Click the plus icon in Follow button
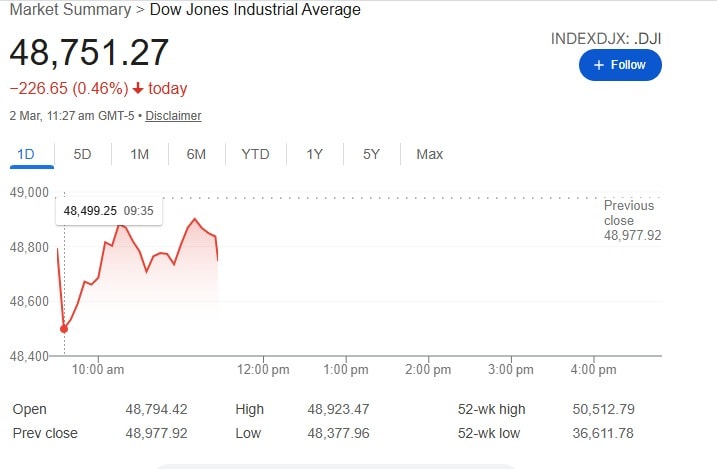This screenshot has width=717, height=469. [599, 65]
